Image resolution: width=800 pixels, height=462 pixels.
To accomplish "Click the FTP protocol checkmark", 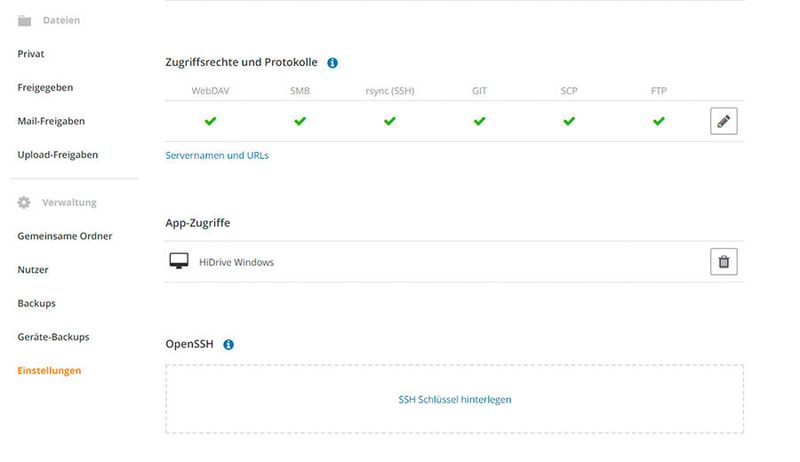I will [658, 121].
